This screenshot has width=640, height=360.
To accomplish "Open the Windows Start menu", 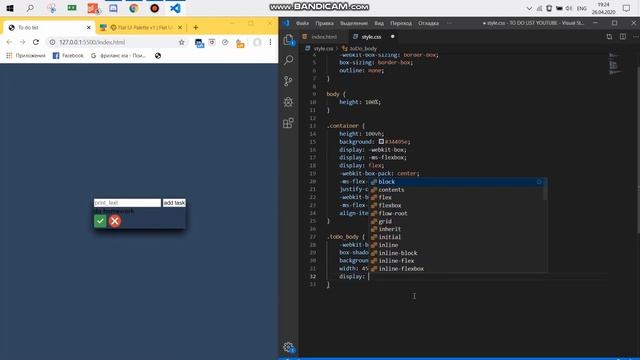I will pos(10,8).
